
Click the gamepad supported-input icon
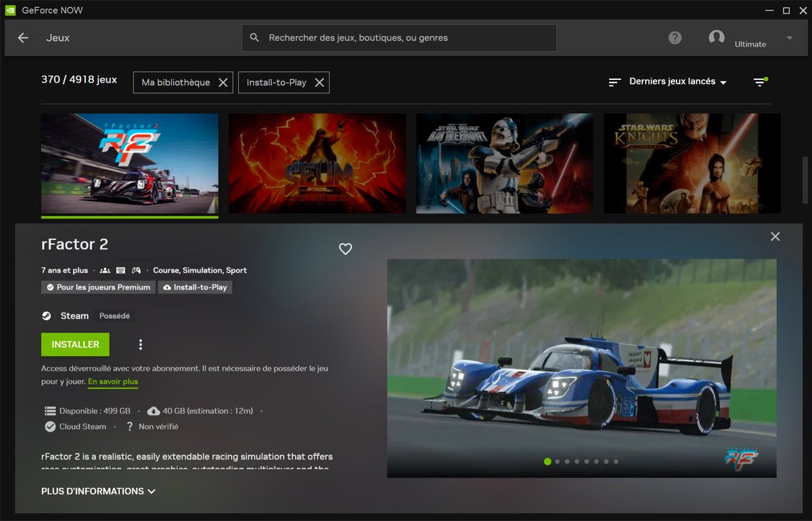[136, 270]
